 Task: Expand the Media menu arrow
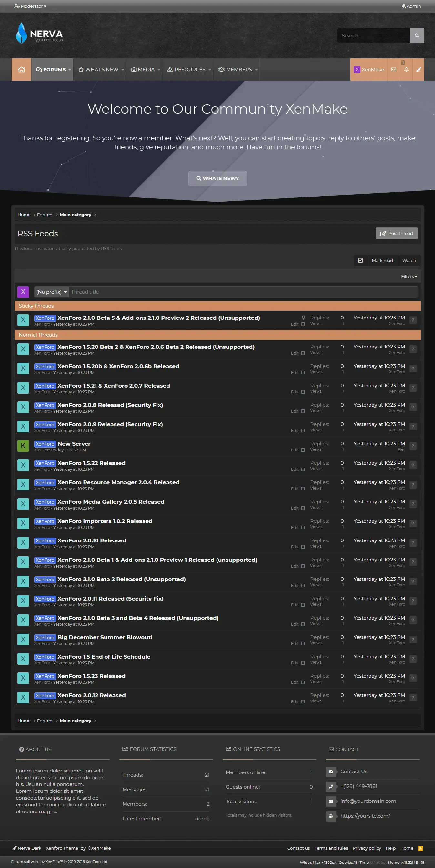click(159, 69)
